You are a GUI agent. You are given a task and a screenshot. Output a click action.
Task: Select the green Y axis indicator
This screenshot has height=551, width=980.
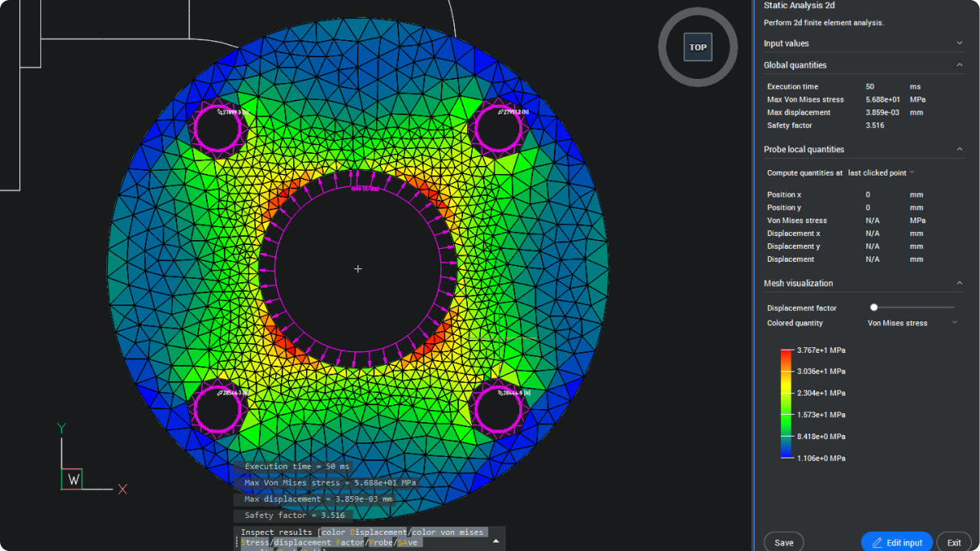pos(61,428)
